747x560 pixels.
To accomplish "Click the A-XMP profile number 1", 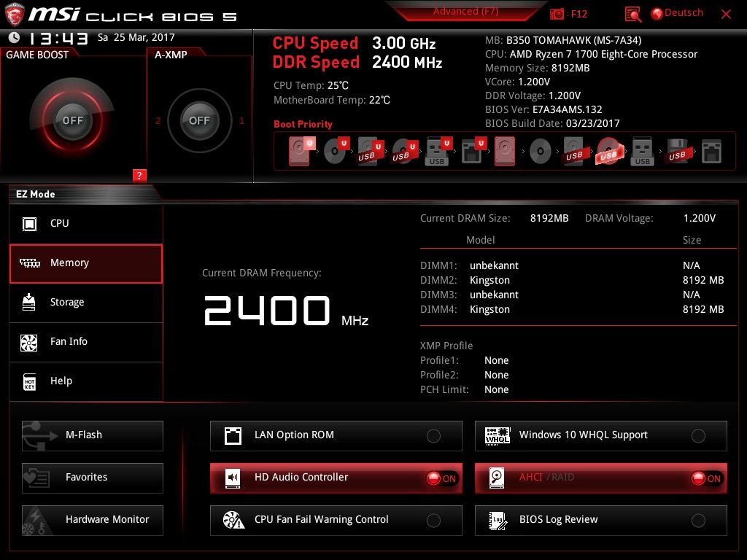I will coord(241,120).
